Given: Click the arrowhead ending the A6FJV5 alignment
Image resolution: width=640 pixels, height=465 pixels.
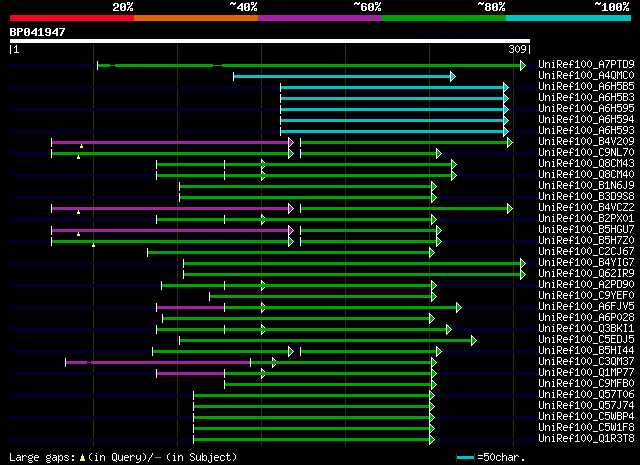Looking at the screenshot, I should point(459,307).
